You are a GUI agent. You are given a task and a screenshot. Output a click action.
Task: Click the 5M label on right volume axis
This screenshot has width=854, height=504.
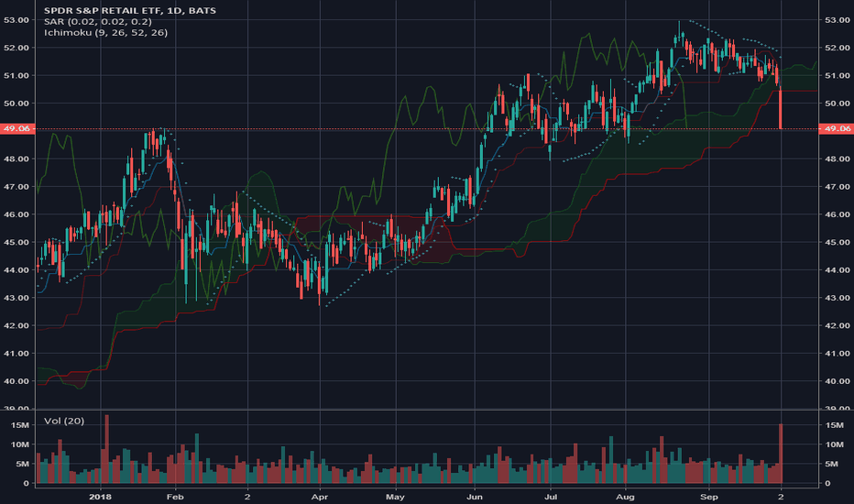point(832,465)
